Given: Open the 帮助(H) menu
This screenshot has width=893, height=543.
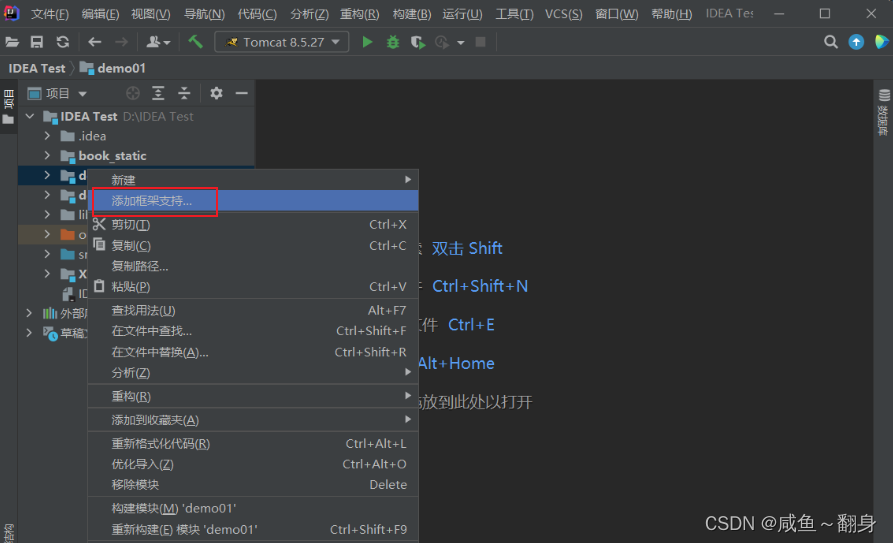Looking at the screenshot, I should (671, 14).
